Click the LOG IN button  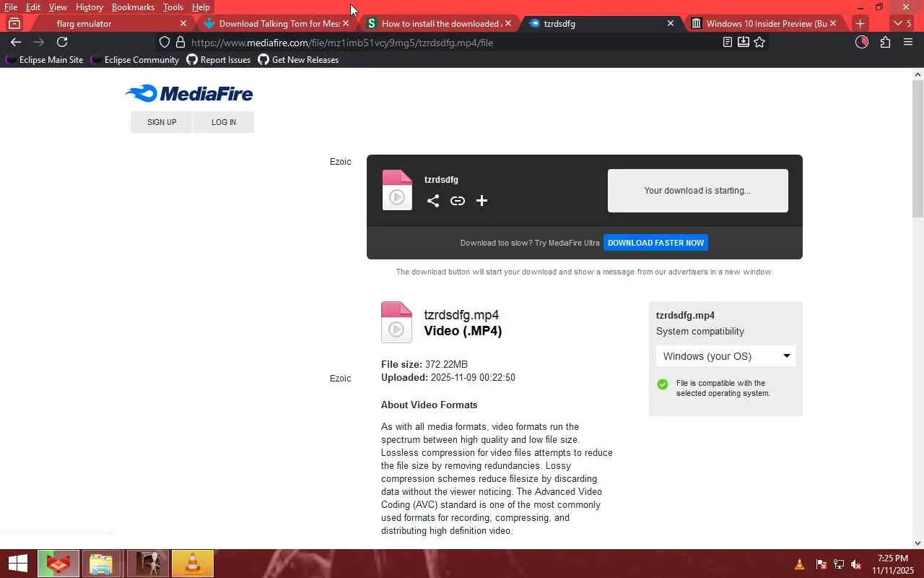tap(224, 122)
